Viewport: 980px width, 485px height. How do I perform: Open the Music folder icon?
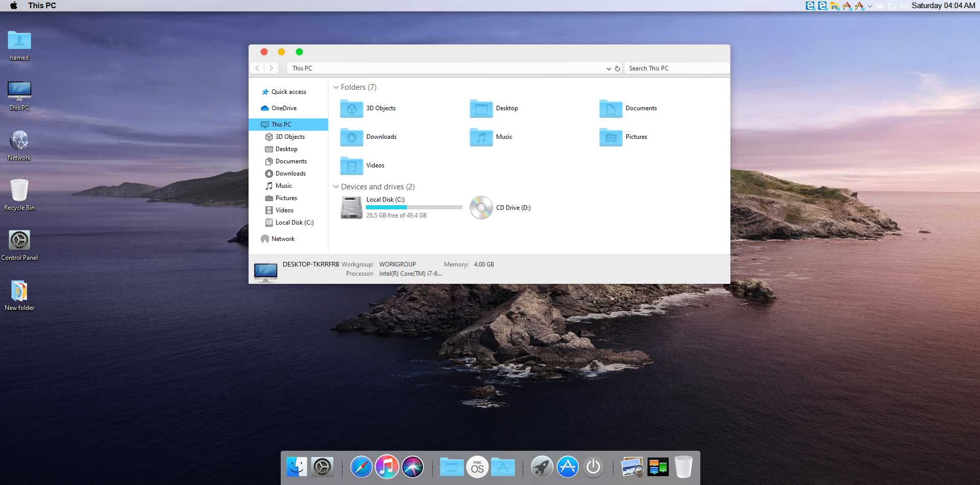click(x=481, y=137)
